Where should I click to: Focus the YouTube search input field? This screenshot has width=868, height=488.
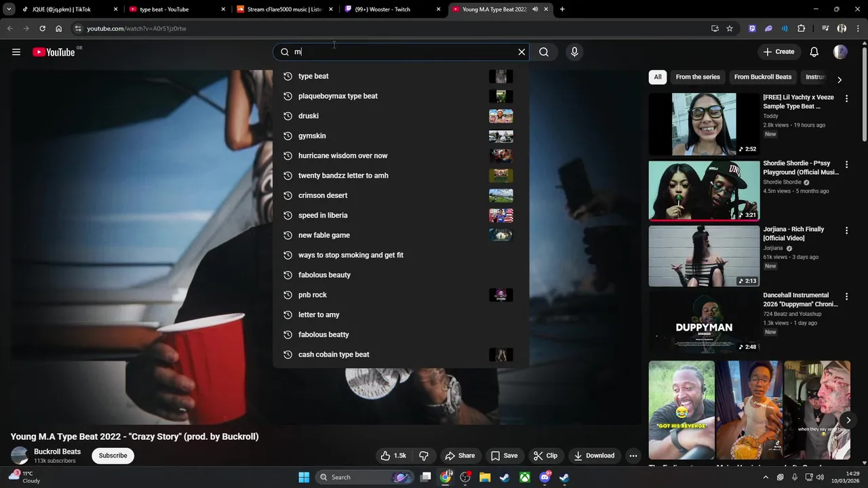point(401,52)
